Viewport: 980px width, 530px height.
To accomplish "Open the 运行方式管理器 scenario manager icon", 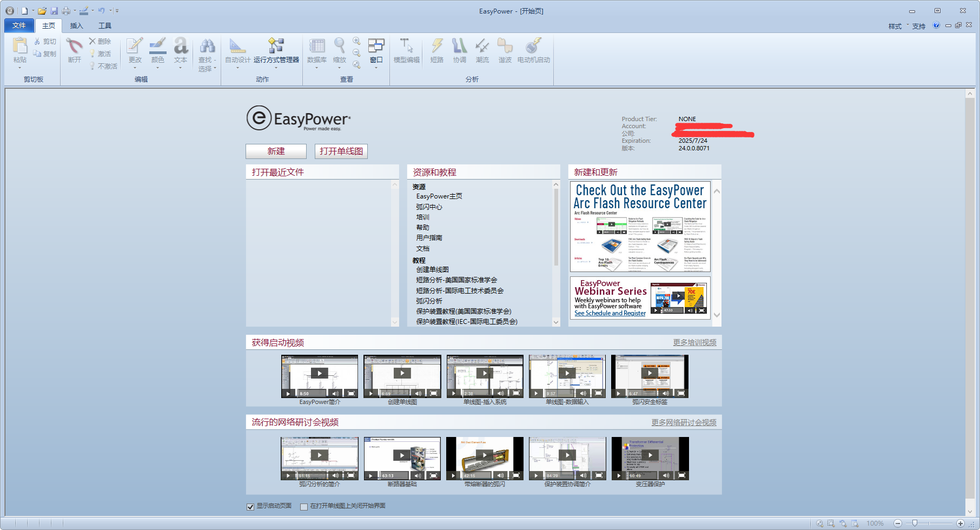I will point(276,45).
